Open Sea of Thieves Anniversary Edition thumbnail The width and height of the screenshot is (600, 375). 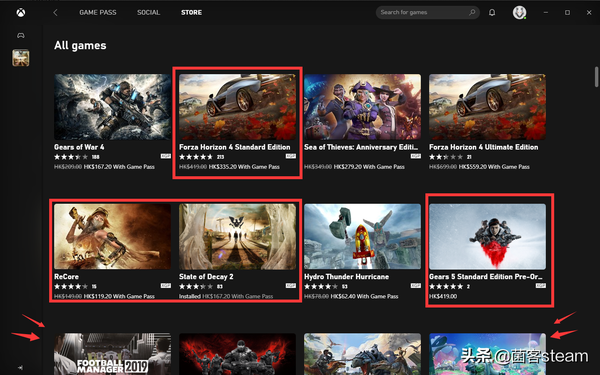tap(362, 107)
